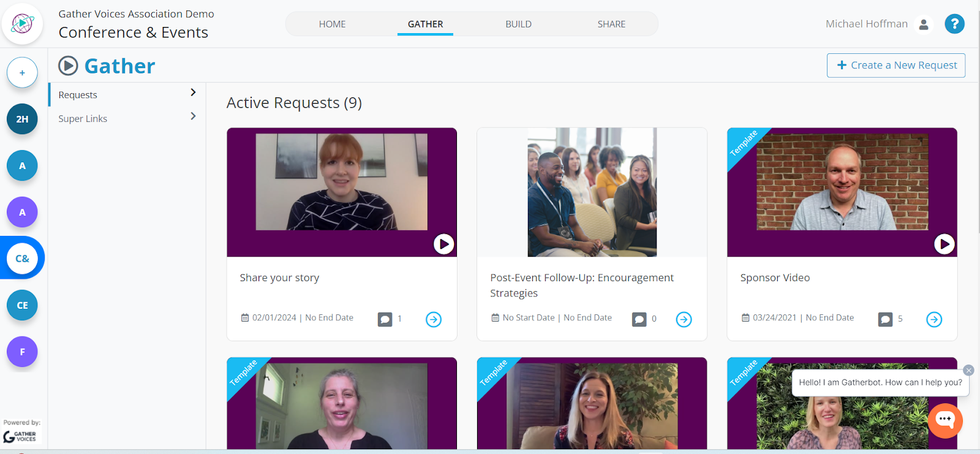Expand the Requests chevron
The image size is (980, 454).
click(193, 92)
